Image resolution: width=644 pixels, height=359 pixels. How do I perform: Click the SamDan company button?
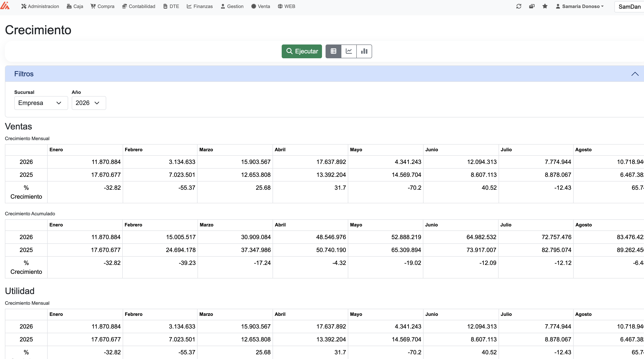[x=629, y=7]
